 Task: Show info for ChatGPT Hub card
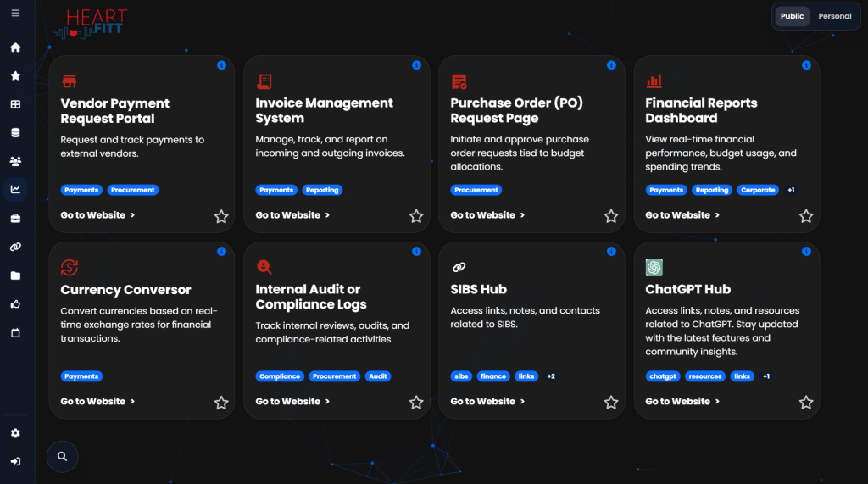click(x=806, y=252)
